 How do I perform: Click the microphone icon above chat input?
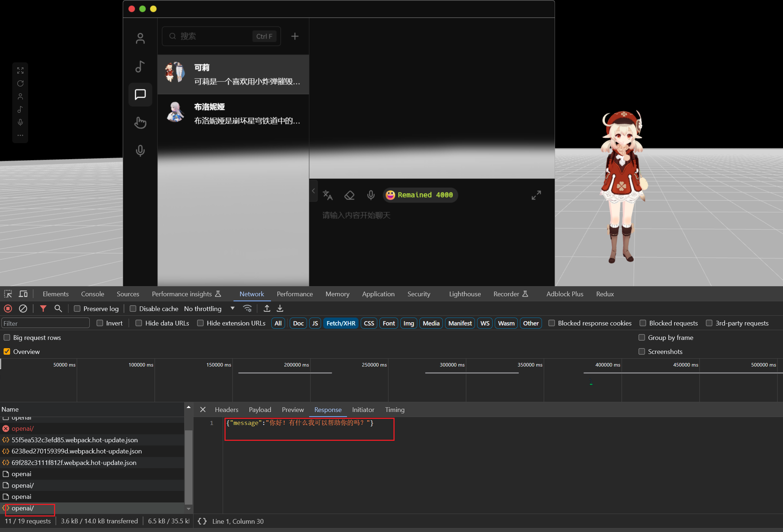pyautogui.click(x=371, y=195)
